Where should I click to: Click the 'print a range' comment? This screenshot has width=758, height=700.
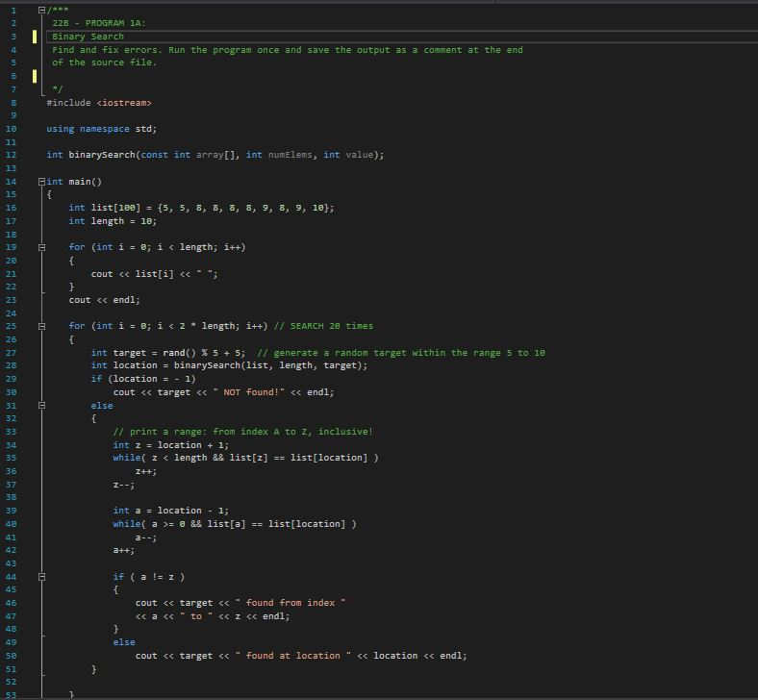243,432
